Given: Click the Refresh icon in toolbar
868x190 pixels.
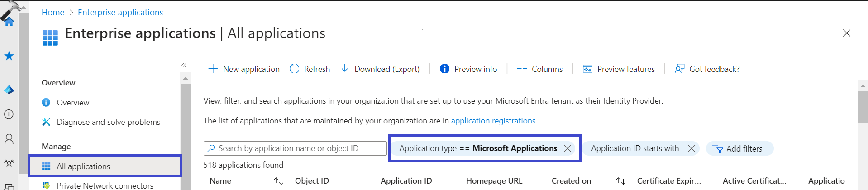Looking at the screenshot, I should (295, 69).
